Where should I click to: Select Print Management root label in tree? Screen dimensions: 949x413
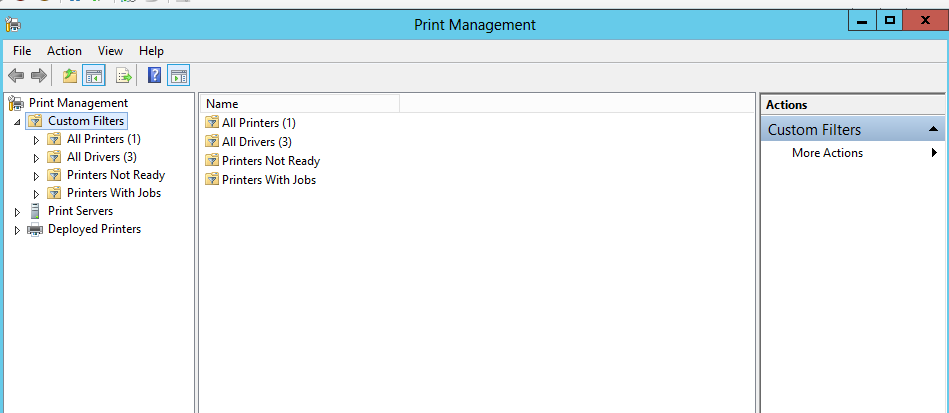(79, 103)
